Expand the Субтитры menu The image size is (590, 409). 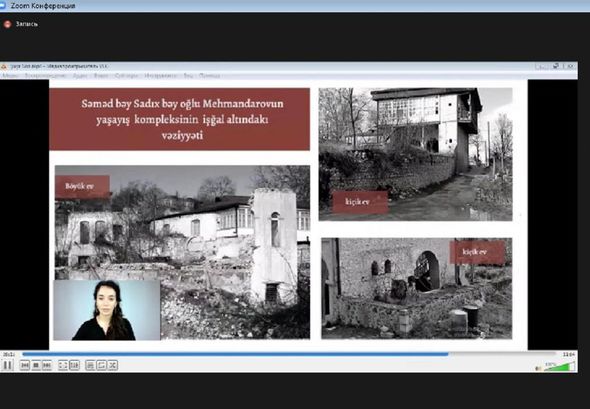coord(126,76)
